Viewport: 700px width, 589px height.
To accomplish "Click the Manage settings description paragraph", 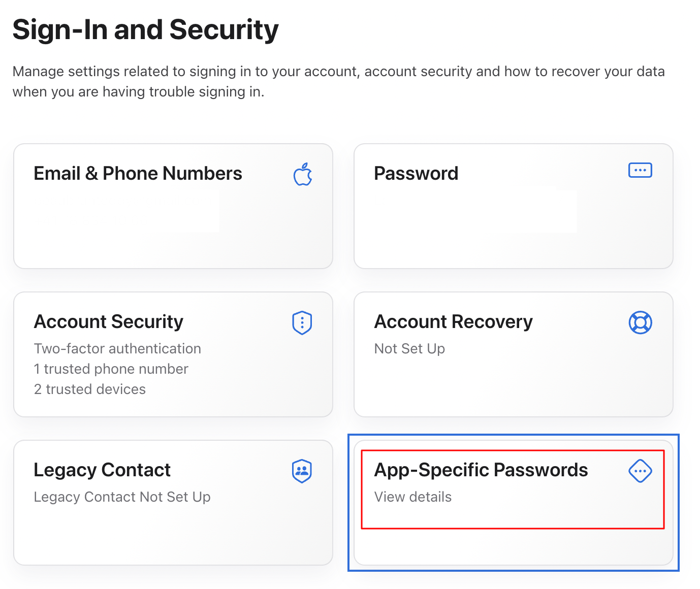I will tap(338, 81).
